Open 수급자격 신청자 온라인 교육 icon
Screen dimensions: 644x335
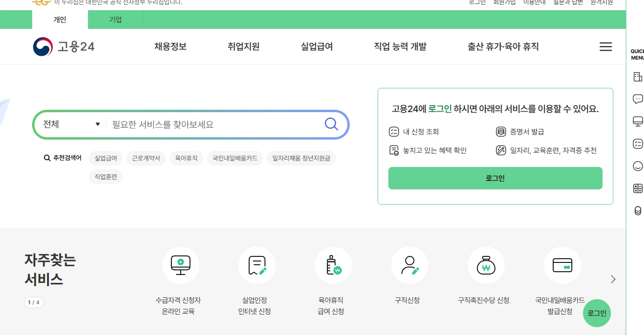point(181,265)
